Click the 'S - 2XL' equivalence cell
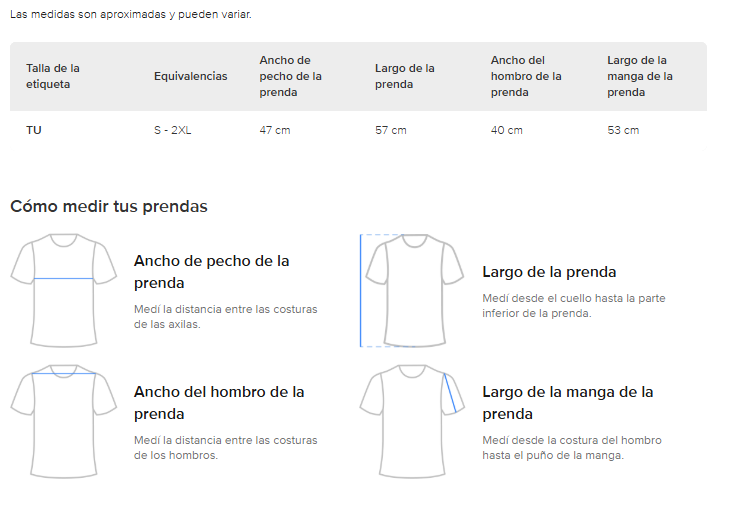 [x=172, y=130]
